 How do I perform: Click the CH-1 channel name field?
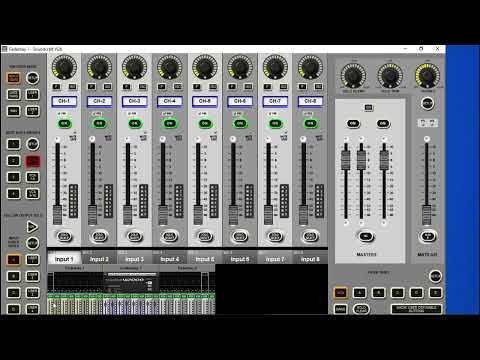[64, 101]
